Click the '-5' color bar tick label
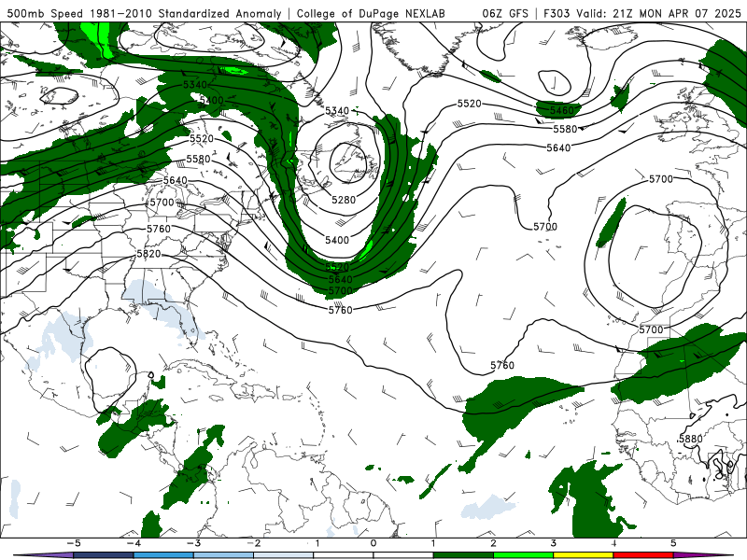The height and width of the screenshot is (560, 747). (74, 543)
